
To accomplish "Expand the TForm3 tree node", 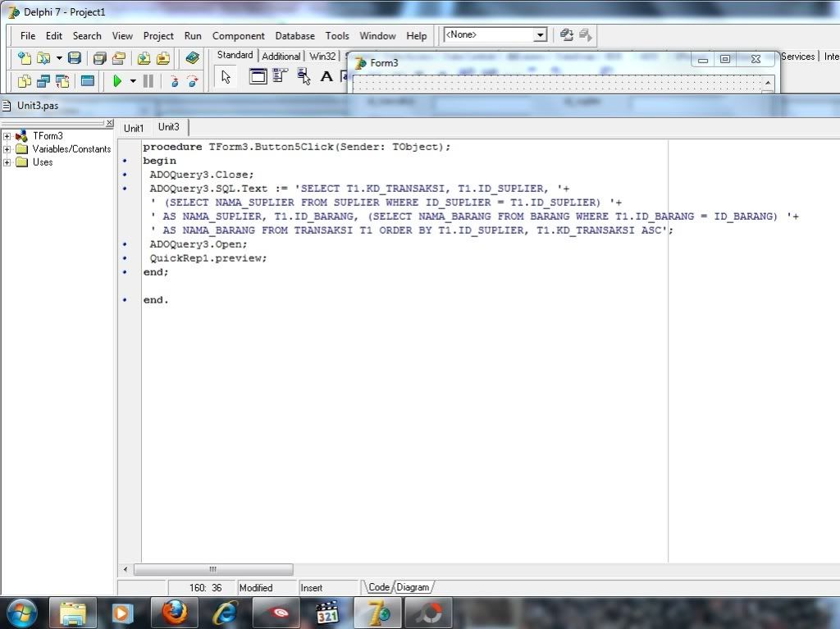I will (7, 136).
